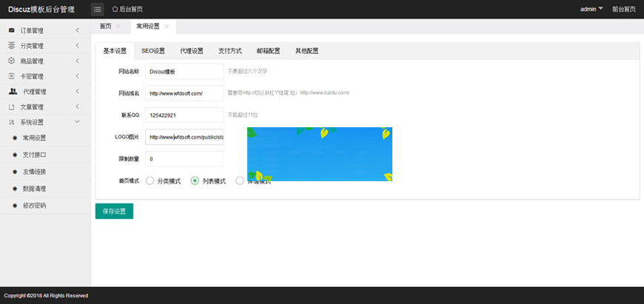Select the 详情模式 radio button
The image size is (644, 304).
point(240,180)
